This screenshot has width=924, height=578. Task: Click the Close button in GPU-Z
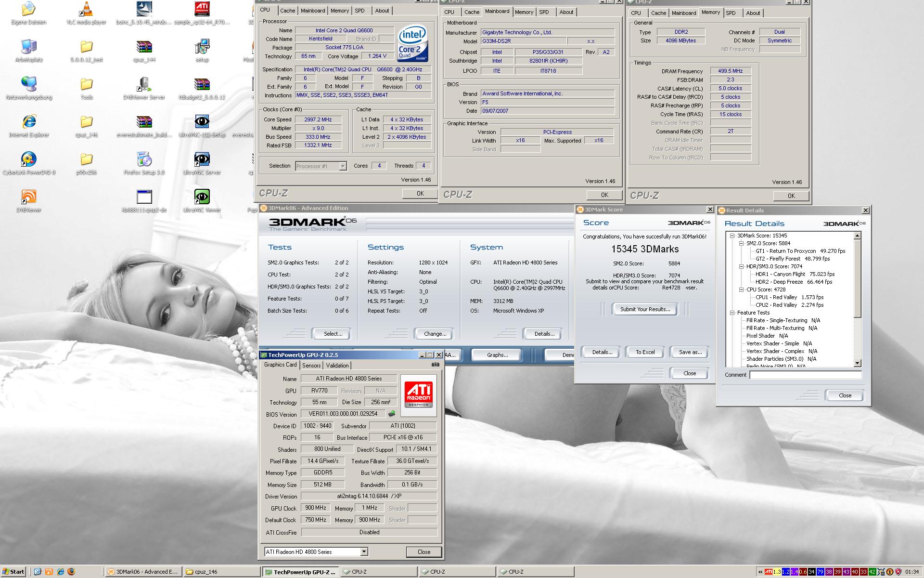(x=424, y=552)
